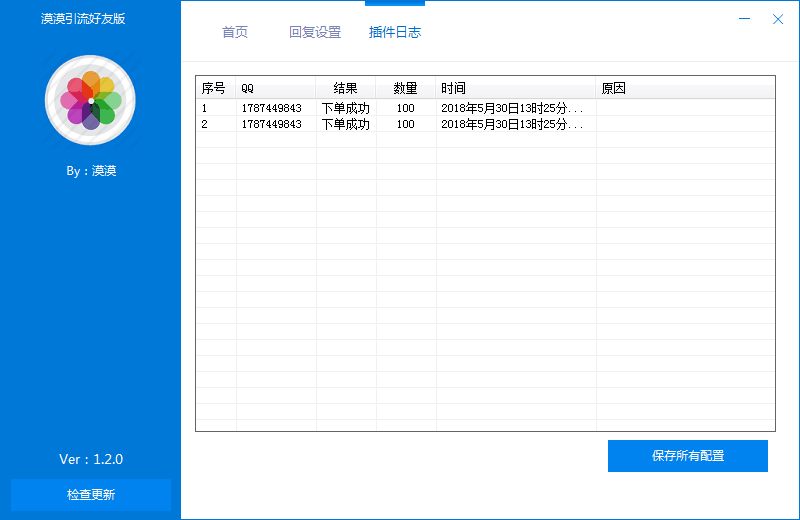Click the QQ column header
This screenshot has width=800, height=520.
[x=275, y=88]
